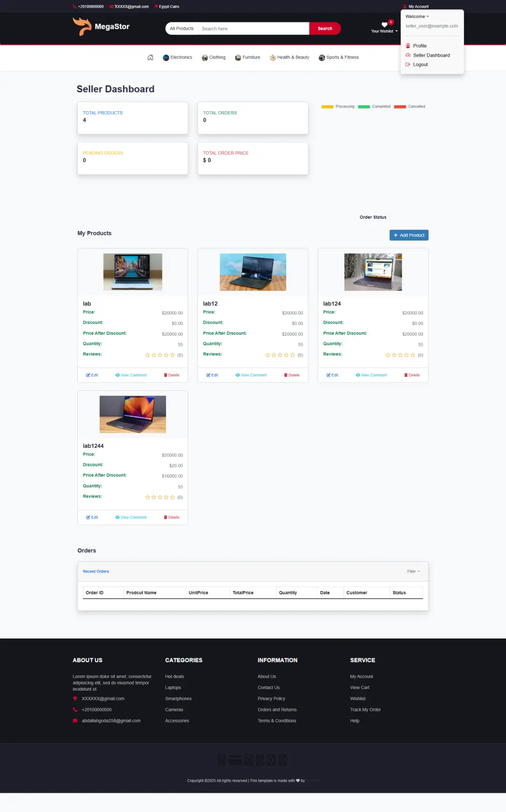Click the Seller Dashboard icon in account menu
Viewport: 506px width, 812px height.
[408, 55]
